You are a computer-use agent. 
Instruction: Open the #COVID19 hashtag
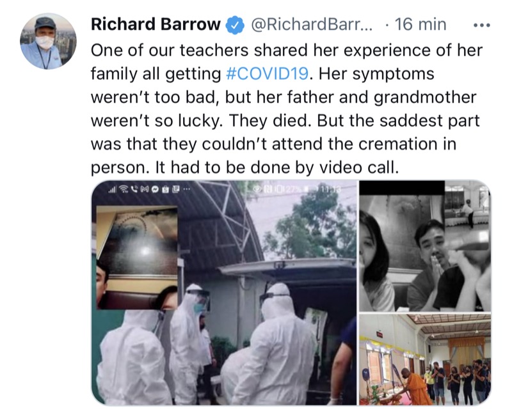tap(267, 74)
